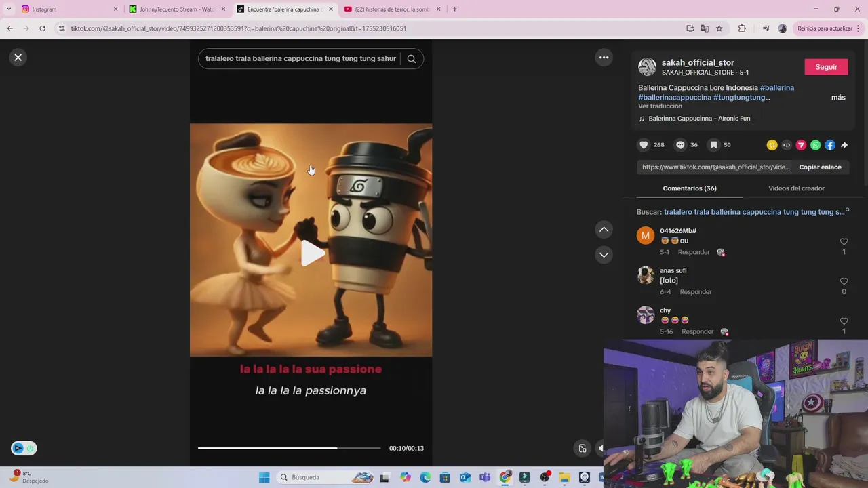The image size is (868, 488).
Task: Go back with the browser back arrow
Action: (x=9, y=28)
